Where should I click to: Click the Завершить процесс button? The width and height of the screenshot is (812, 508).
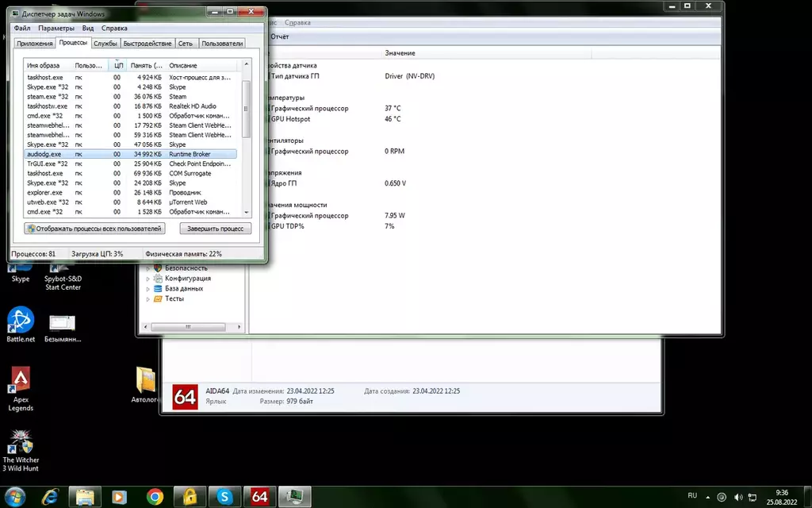pos(216,229)
